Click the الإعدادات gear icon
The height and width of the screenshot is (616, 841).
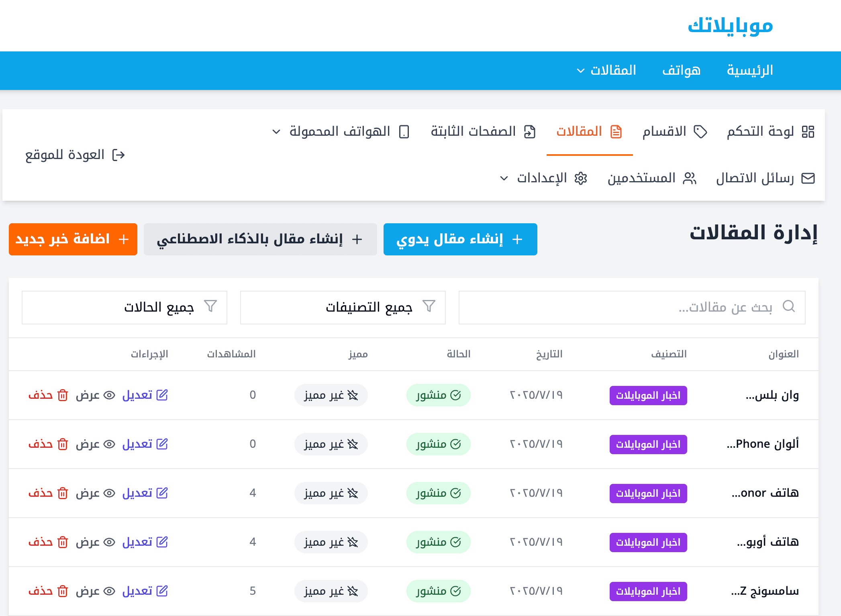pos(581,178)
